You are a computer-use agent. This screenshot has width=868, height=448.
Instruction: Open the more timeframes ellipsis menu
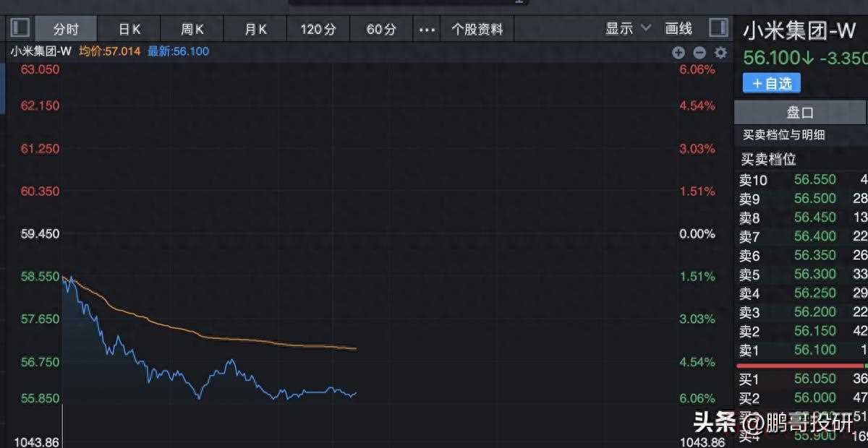427,29
